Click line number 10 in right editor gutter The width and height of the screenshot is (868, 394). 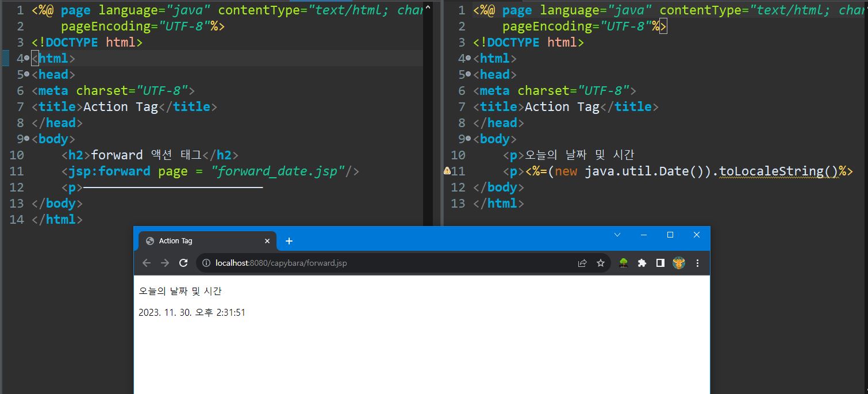coord(459,155)
